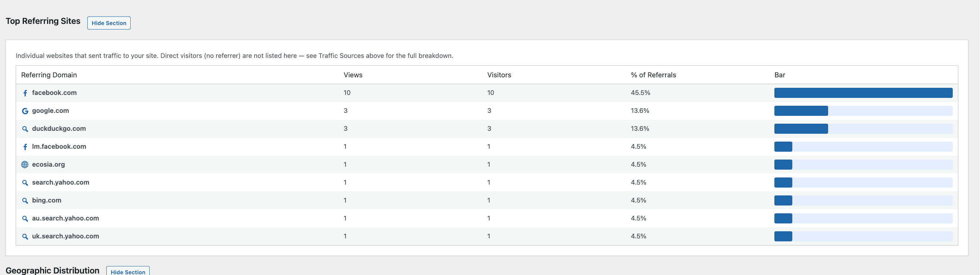Click the Facebook icon beside facebook.com
The image size is (980, 275).
pos(25,93)
